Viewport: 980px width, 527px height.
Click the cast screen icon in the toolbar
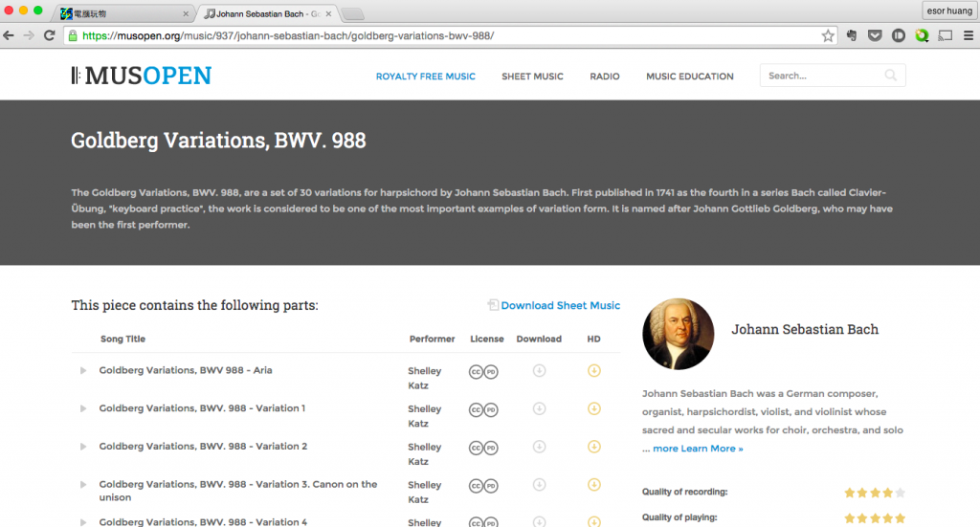pyautogui.click(x=946, y=35)
